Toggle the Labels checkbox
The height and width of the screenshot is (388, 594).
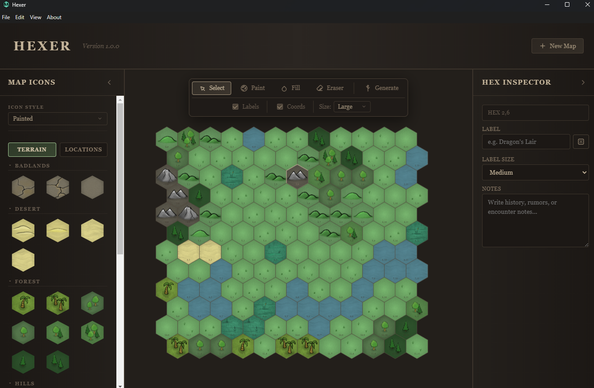(x=235, y=107)
